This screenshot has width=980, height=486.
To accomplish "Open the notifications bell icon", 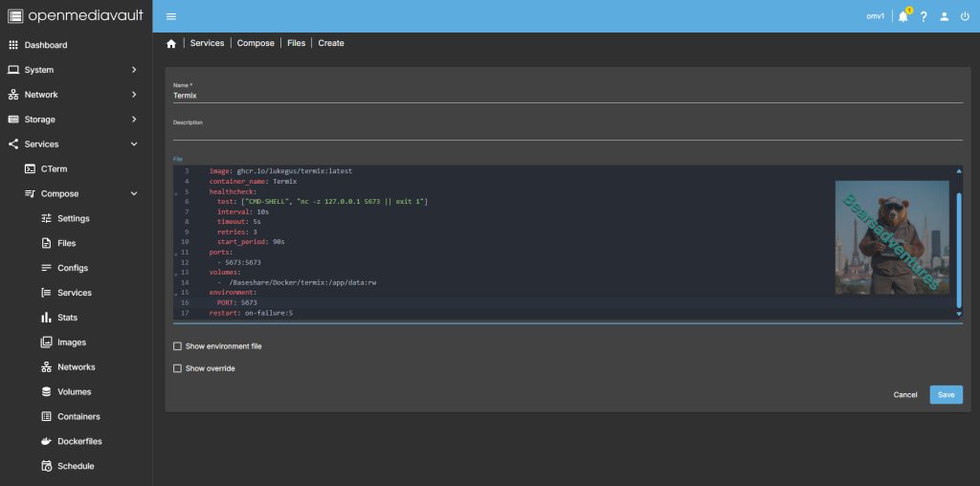I will [902, 16].
